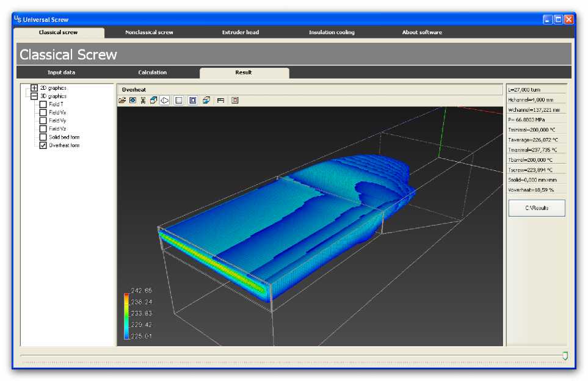Open the About software tab
588x381 pixels.
tap(422, 32)
